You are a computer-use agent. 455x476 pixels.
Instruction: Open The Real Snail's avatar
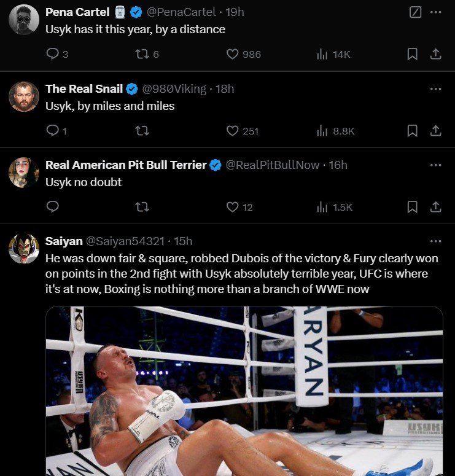(24, 96)
